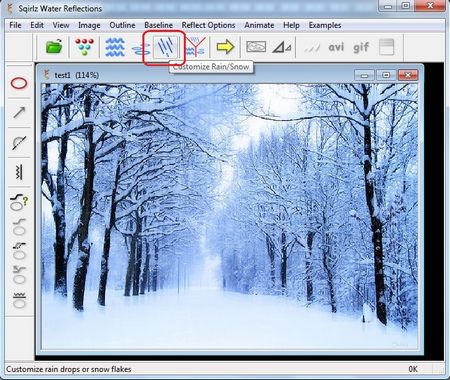
Task: Open the Reflect Options menu
Action: tap(208, 25)
